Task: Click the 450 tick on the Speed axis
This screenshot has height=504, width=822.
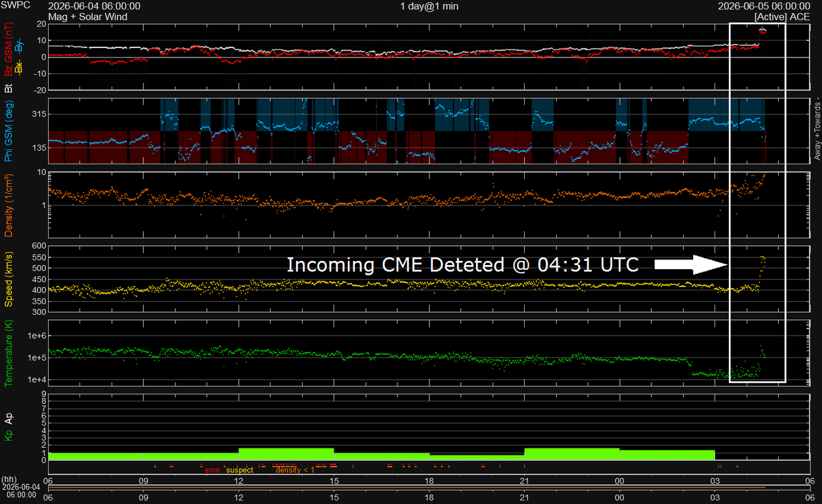Action: point(38,279)
